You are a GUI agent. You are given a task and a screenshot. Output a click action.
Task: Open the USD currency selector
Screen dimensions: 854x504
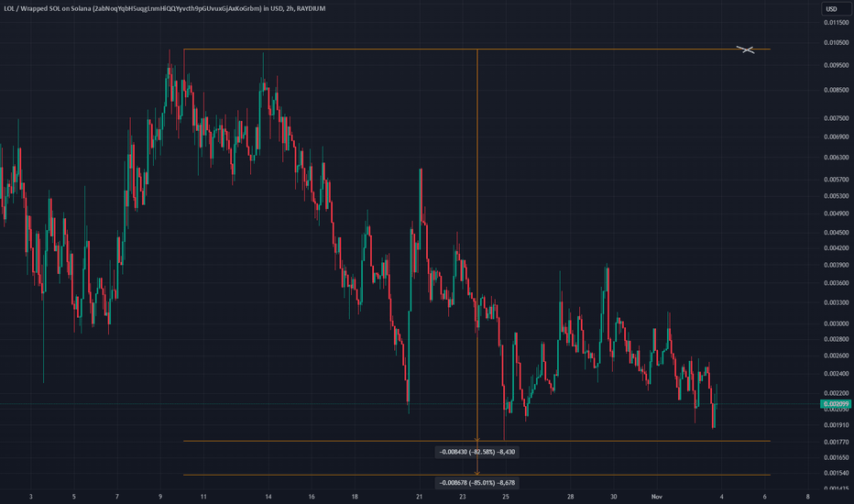(x=834, y=9)
